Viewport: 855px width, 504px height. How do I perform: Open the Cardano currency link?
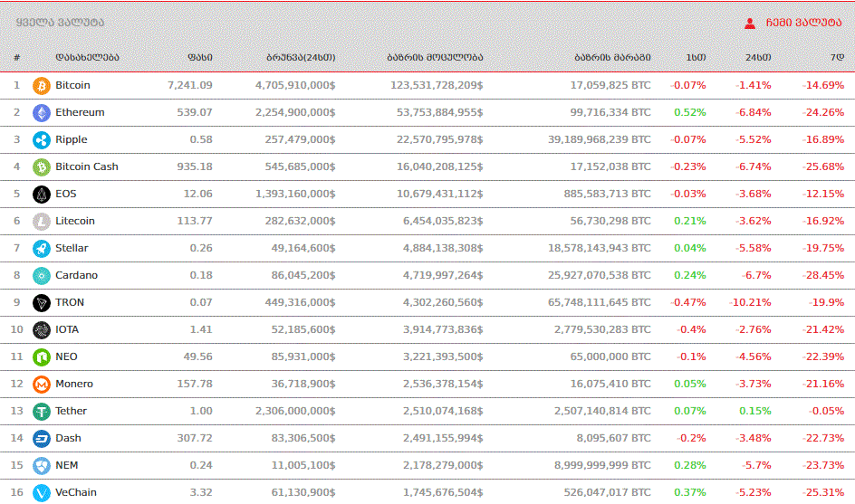[x=76, y=275]
